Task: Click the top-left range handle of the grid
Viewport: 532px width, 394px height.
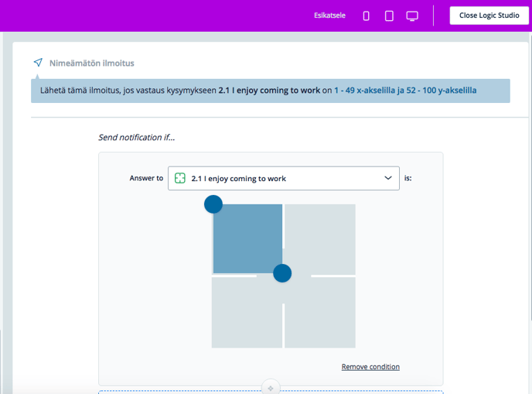Action: click(213, 204)
